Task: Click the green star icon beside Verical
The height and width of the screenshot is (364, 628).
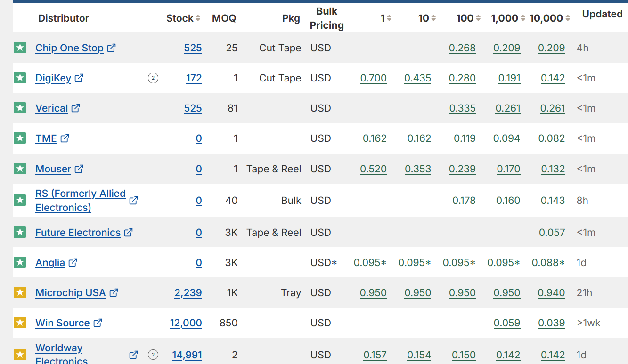Action: (20, 108)
